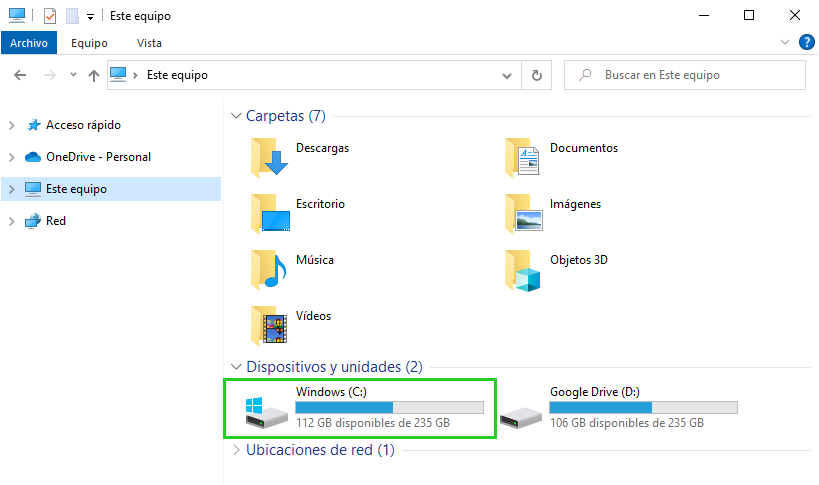Image resolution: width=819 pixels, height=485 pixels.
Task: Open the recent locations dropdown arrow
Action: tap(73, 75)
